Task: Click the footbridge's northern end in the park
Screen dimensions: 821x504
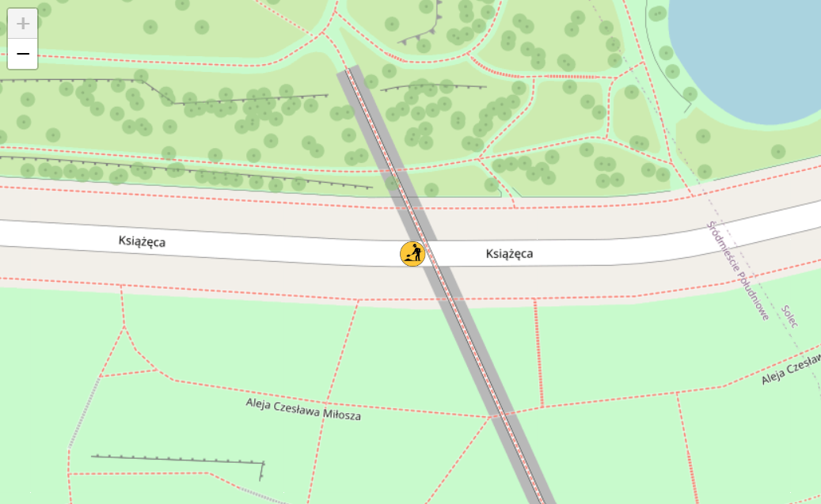Action: pyautogui.click(x=350, y=70)
